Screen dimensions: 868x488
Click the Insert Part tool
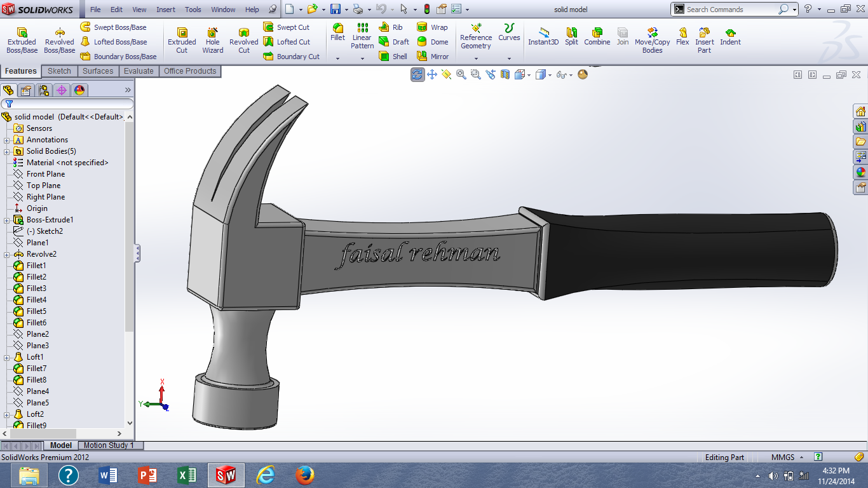pos(705,39)
